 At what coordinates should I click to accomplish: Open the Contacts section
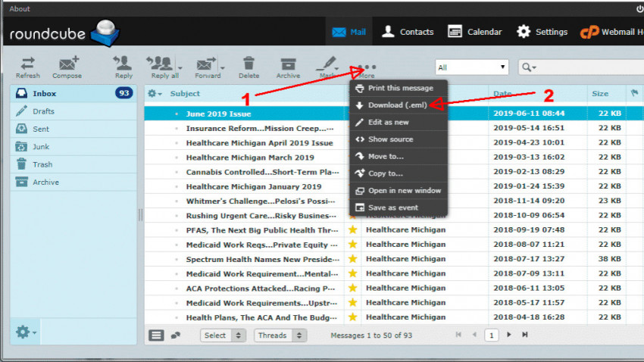[408, 32]
